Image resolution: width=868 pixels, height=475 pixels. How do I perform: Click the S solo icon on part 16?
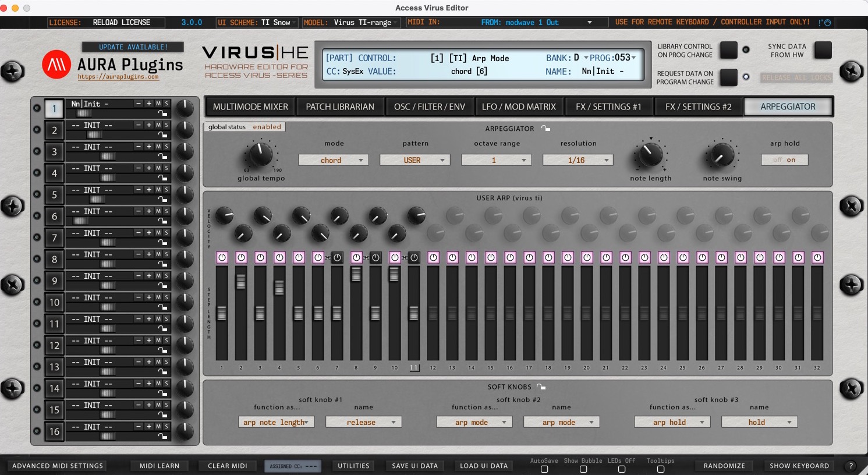point(166,427)
